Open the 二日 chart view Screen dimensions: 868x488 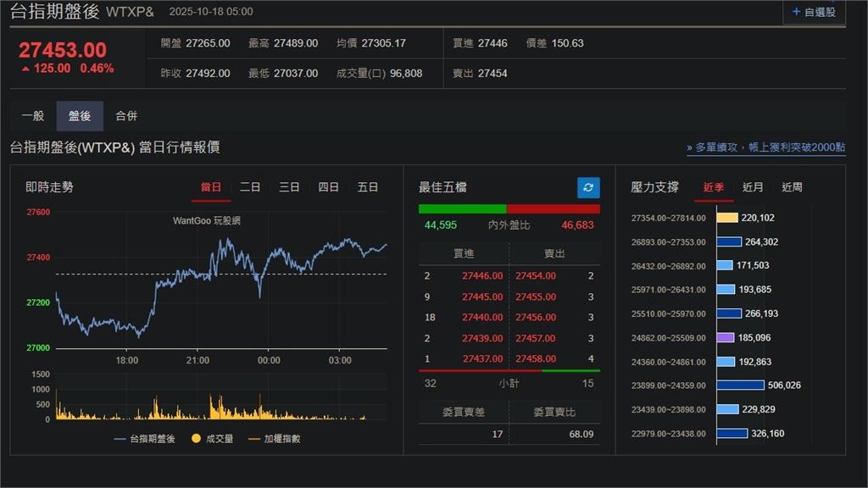249,187
